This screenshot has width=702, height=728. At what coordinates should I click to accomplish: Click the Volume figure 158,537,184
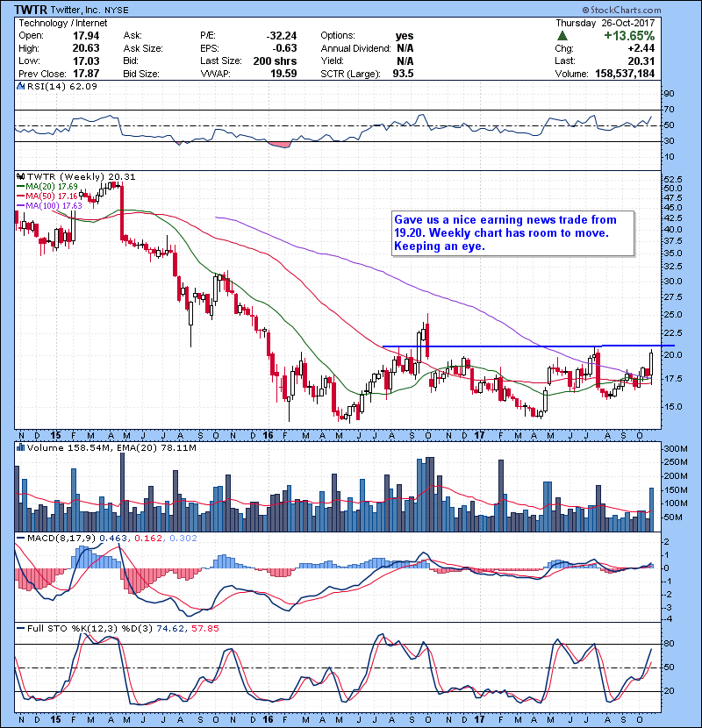point(625,74)
